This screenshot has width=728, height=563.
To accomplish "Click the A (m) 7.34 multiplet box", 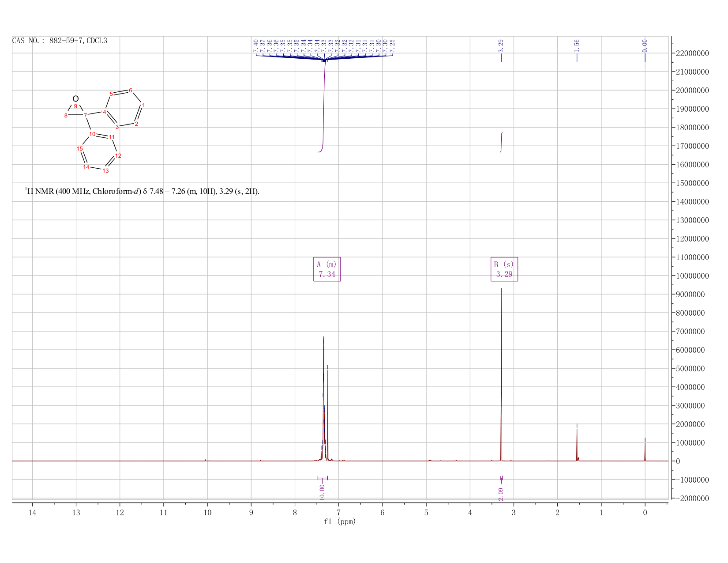I will (x=327, y=269).
